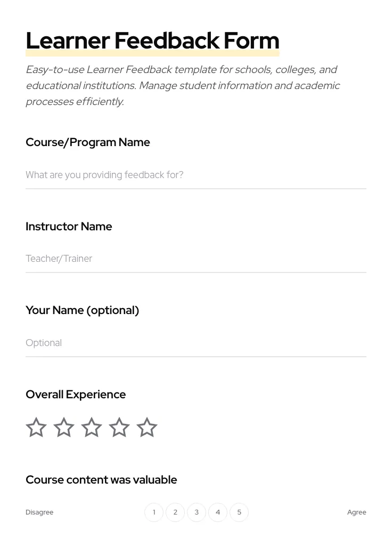Select 5 to strongly agree
Image resolution: width=392 pixels, height=546 pixels.
[x=239, y=512]
